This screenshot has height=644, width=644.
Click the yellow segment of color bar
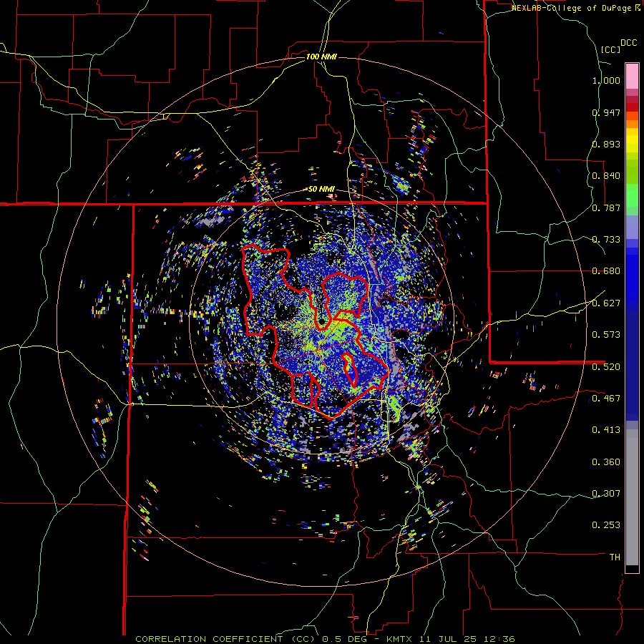[x=632, y=141]
